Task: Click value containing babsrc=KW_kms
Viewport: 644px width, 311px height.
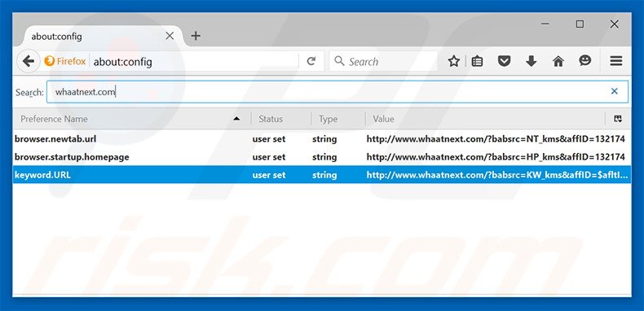Action: [497, 175]
